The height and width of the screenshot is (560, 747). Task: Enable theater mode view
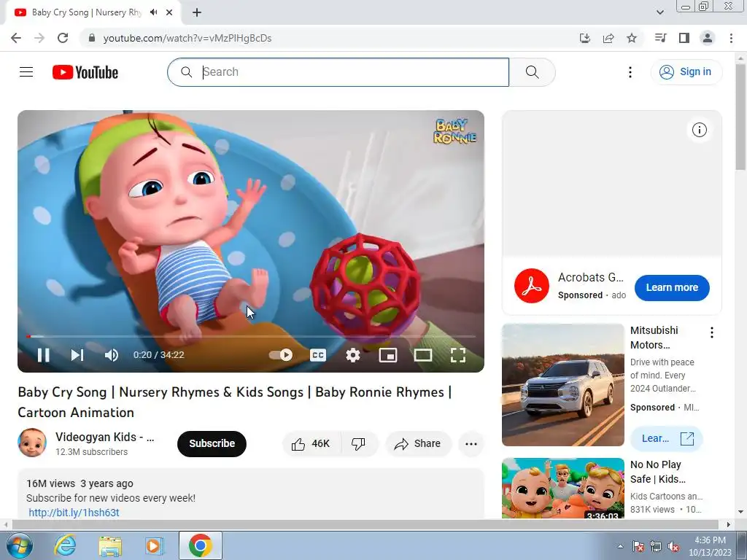pyautogui.click(x=423, y=355)
